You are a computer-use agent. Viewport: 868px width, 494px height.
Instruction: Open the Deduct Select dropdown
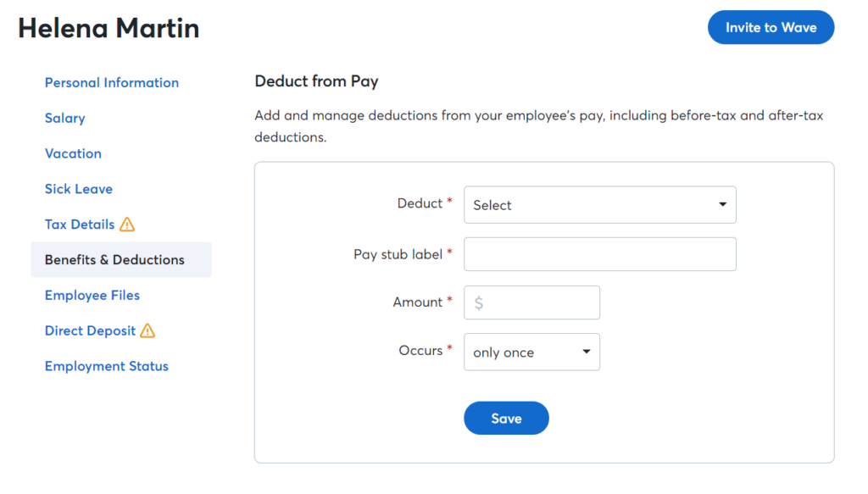(x=600, y=205)
